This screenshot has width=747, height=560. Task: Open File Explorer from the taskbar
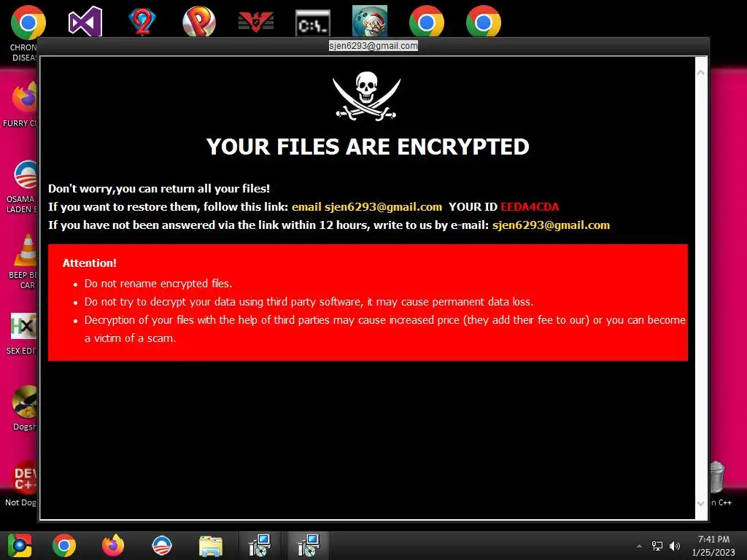(x=211, y=546)
